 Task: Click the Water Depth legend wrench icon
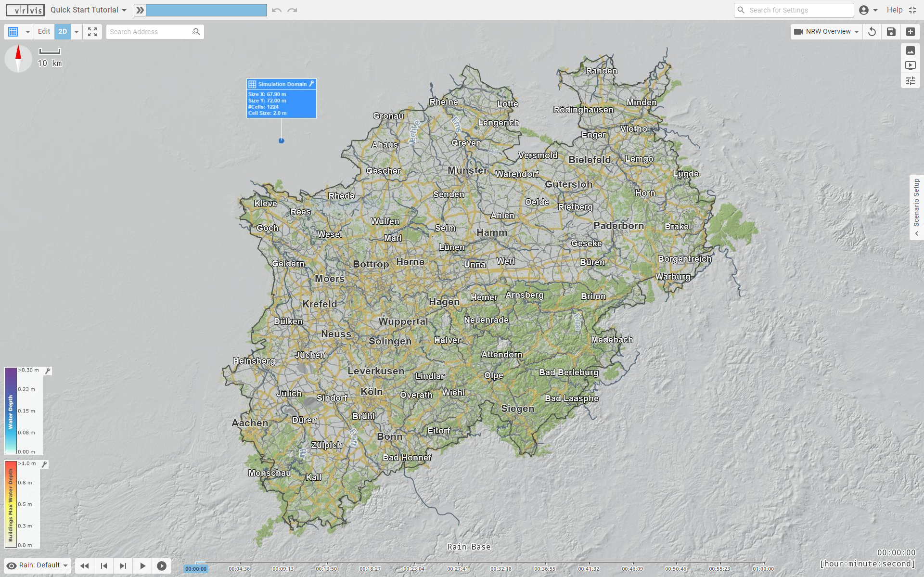point(48,371)
